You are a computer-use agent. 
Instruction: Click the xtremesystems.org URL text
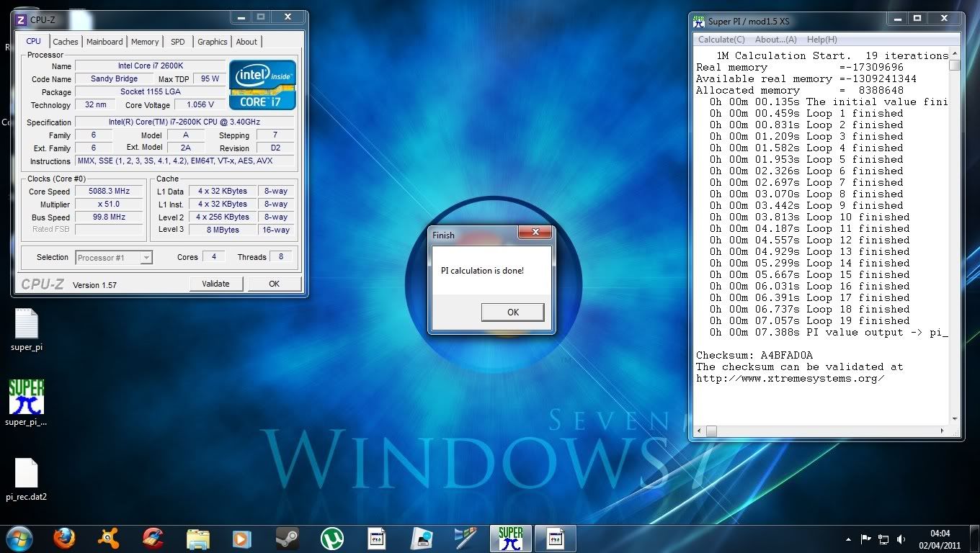[790, 378]
